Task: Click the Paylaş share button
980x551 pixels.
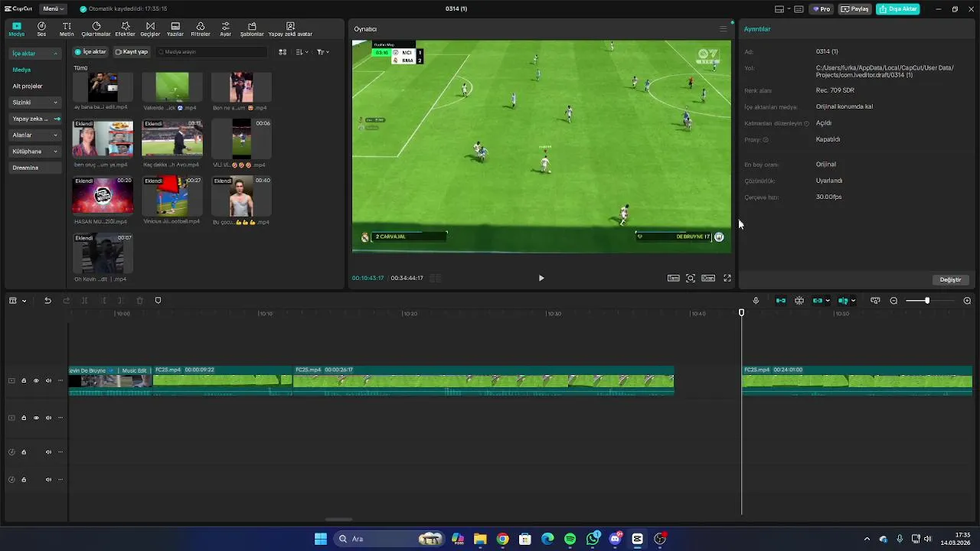Action: (x=855, y=9)
